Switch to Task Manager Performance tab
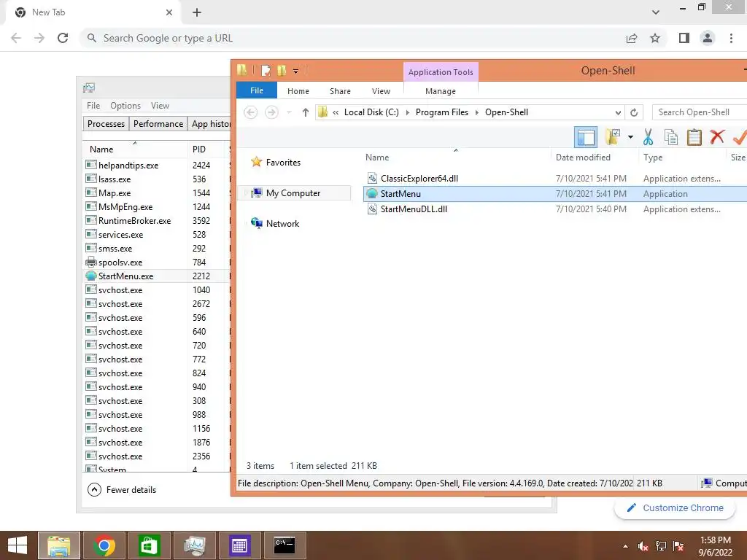The height and width of the screenshot is (560, 747). pyautogui.click(x=158, y=124)
